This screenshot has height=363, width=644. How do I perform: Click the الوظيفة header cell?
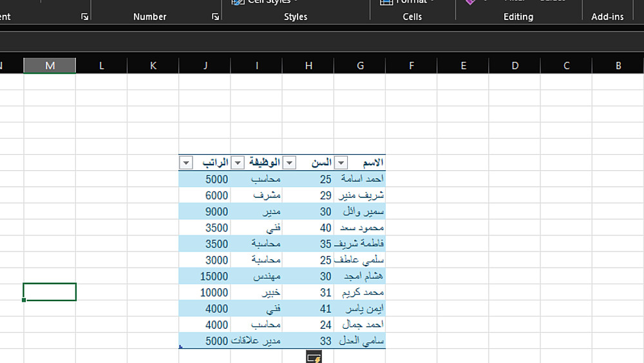point(256,162)
